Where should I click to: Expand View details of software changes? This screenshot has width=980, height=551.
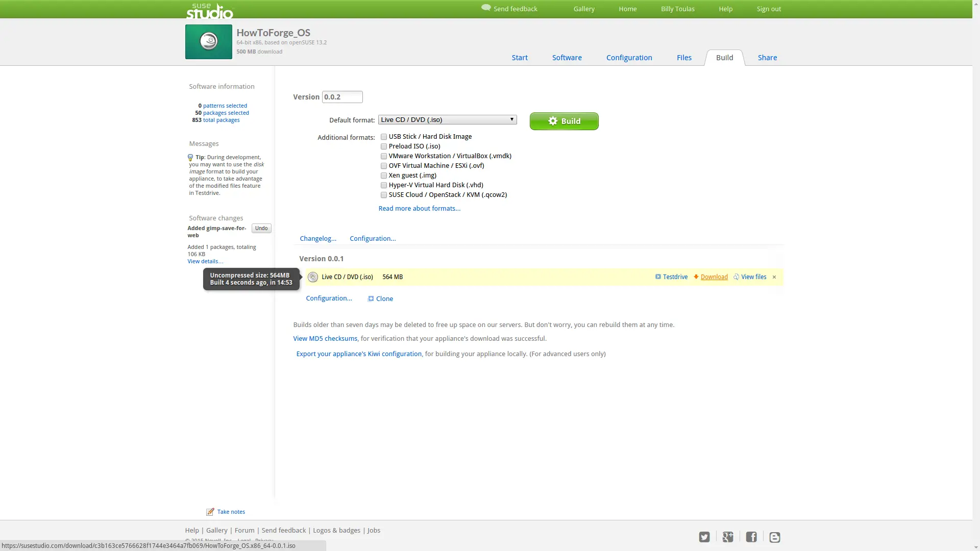205,261
